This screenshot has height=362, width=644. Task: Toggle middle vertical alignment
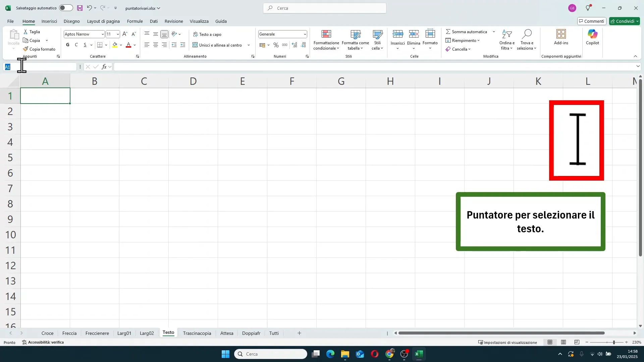coord(156,34)
